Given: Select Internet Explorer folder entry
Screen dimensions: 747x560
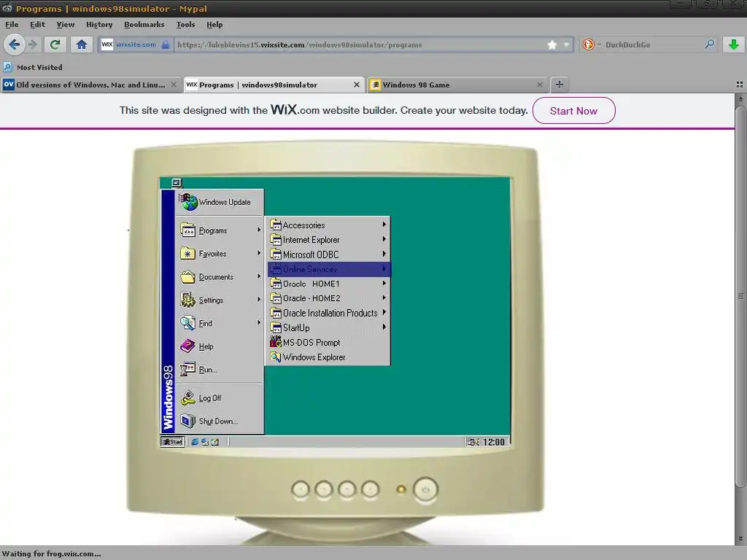Looking at the screenshot, I should 329,239.
